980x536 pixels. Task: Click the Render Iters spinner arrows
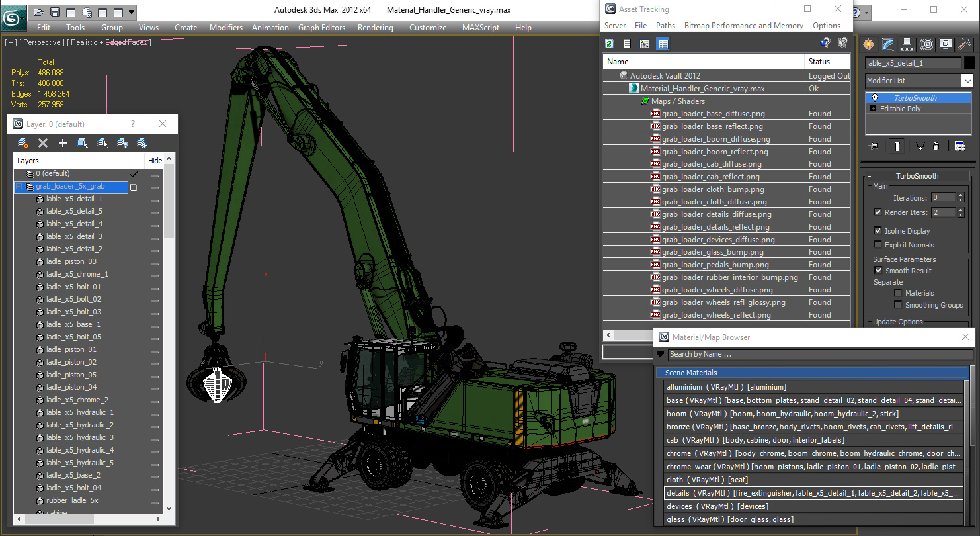[x=960, y=212]
